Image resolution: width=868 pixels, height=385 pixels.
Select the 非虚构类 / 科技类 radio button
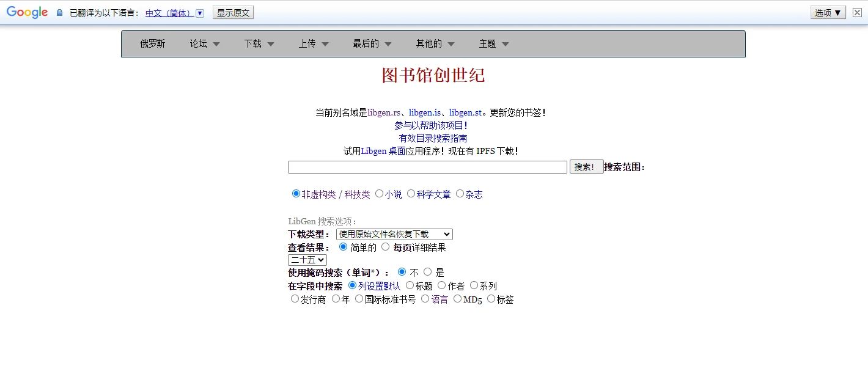click(x=296, y=194)
